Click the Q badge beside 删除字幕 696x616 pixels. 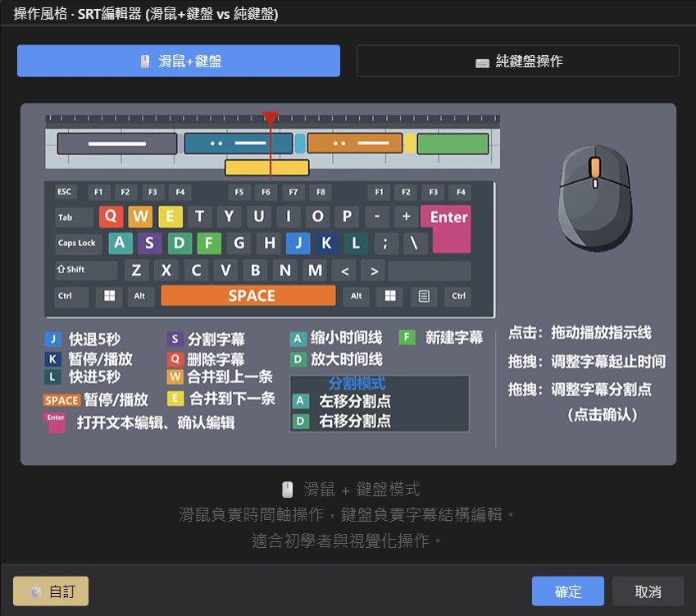tap(175, 358)
